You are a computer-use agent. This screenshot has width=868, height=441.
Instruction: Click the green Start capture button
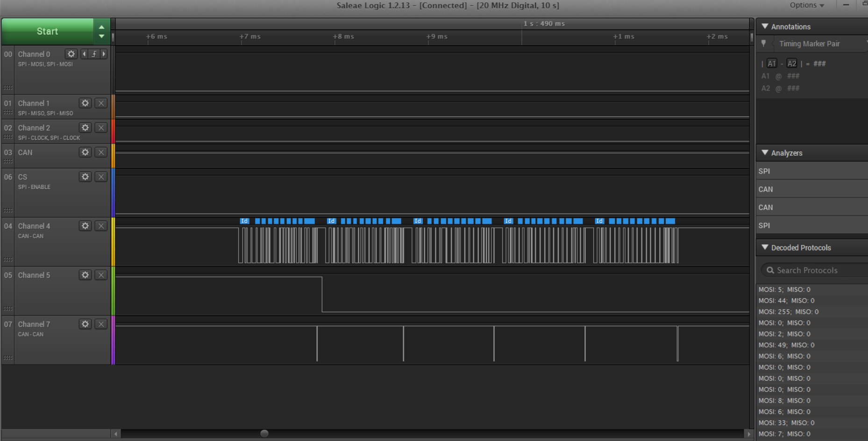(47, 31)
